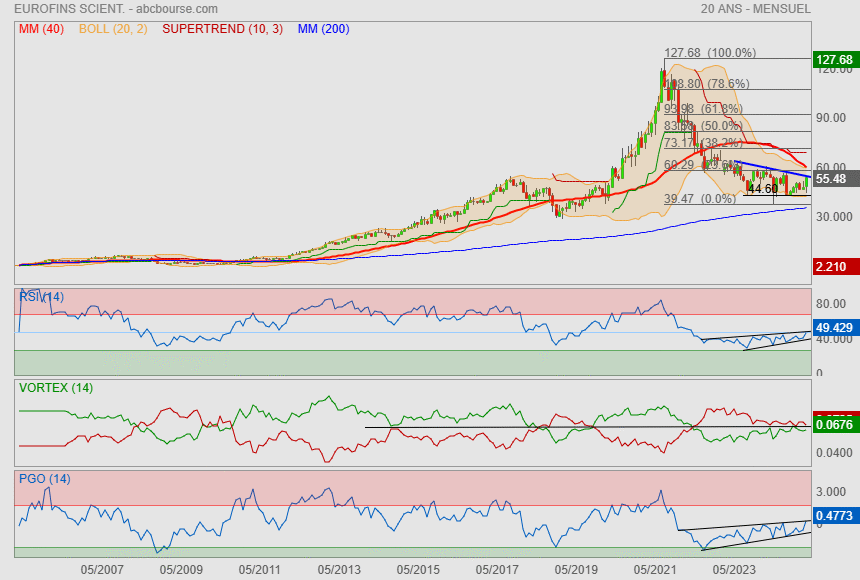The width and height of the screenshot is (860, 580).
Task: Click the 39.47 (0.0%) Fibonacci label
Action: 700,199
